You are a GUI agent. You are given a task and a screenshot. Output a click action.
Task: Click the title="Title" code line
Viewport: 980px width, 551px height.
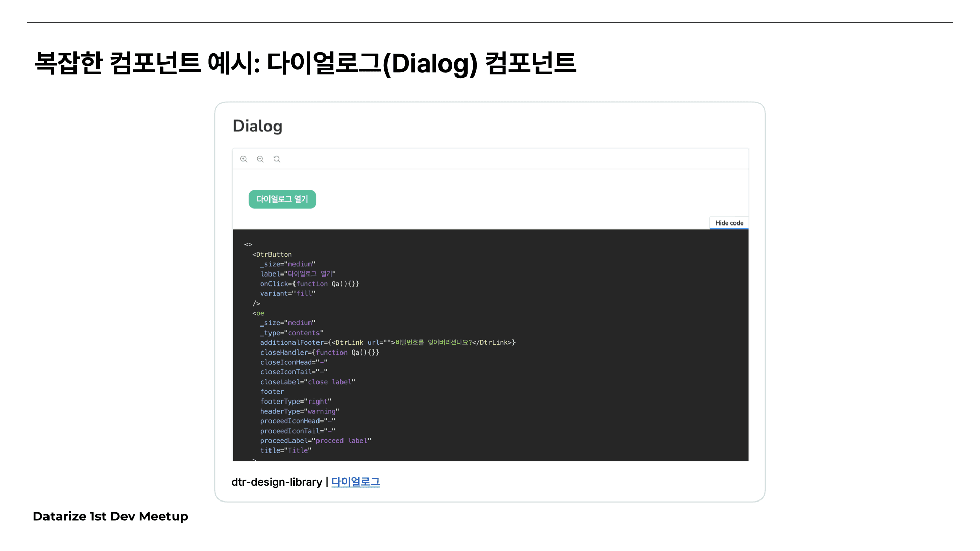[x=286, y=450]
